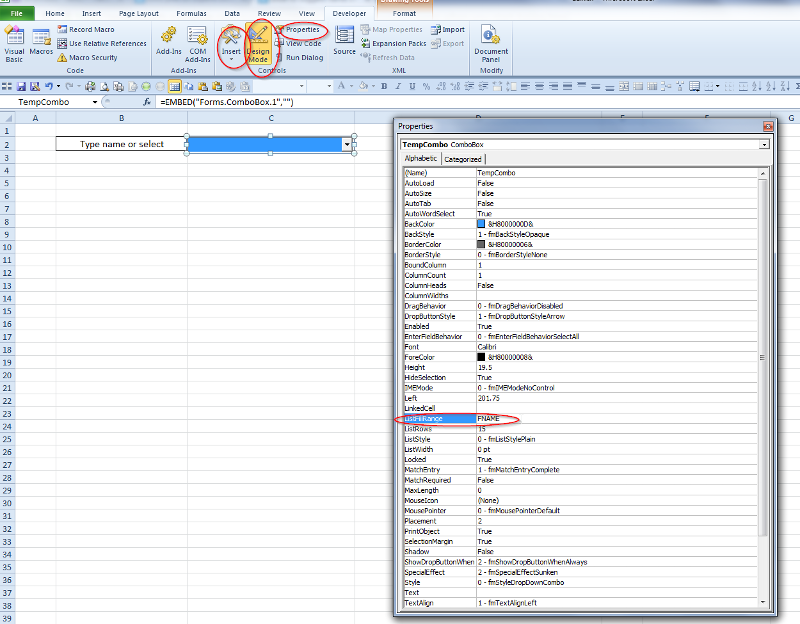Switch to the Categorized tab

[462, 159]
